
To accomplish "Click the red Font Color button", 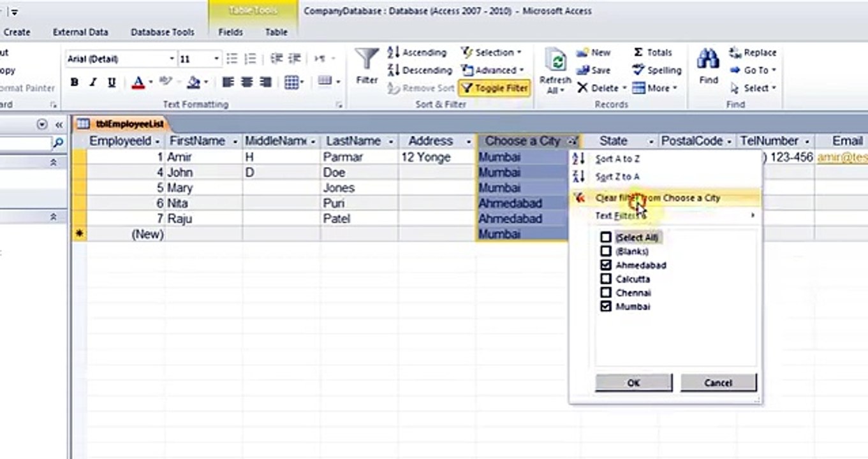I will point(138,82).
